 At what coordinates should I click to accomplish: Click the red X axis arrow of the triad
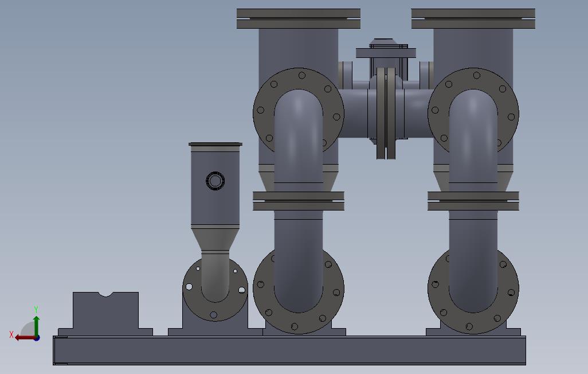tap(25, 338)
